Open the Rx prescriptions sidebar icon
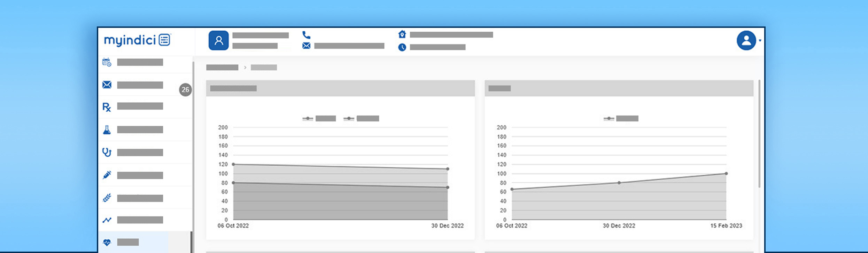The image size is (868, 253). click(x=107, y=107)
